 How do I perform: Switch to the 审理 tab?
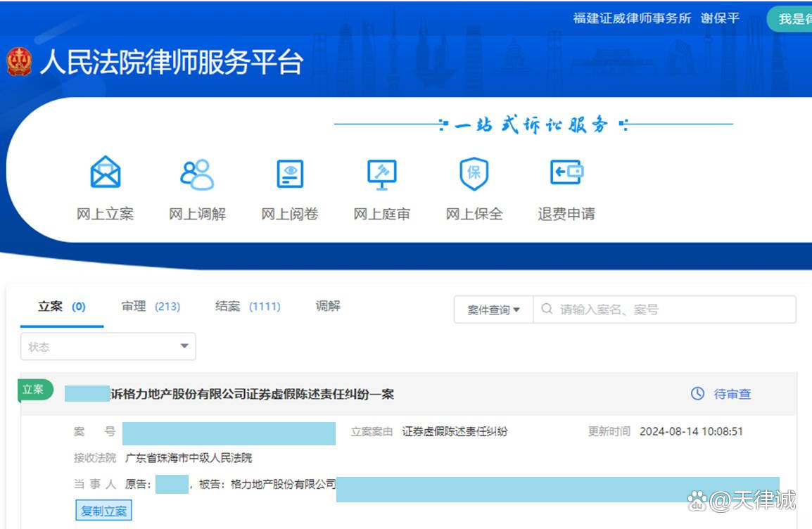pos(149,306)
